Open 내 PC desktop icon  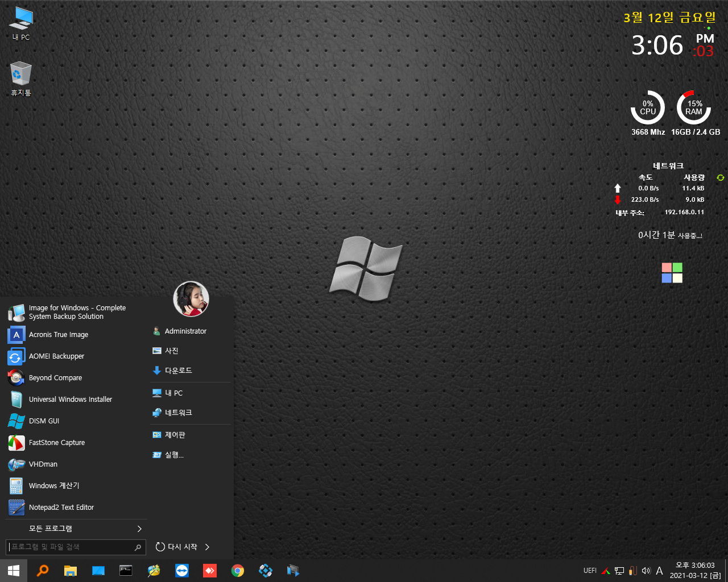click(x=21, y=24)
